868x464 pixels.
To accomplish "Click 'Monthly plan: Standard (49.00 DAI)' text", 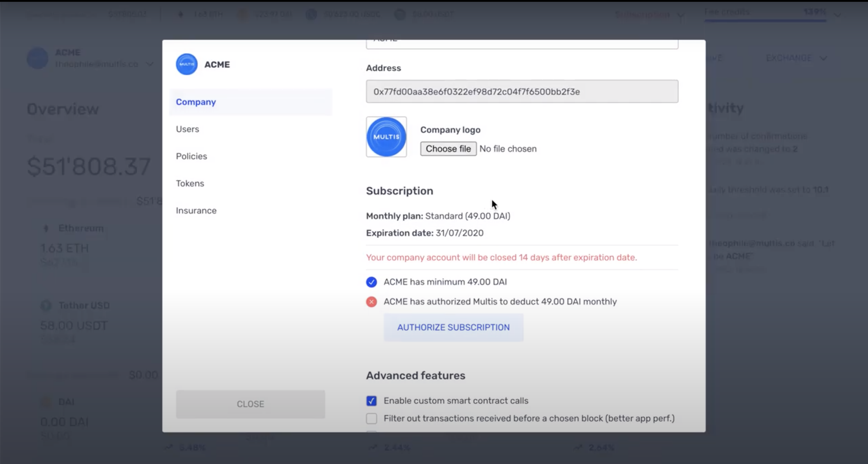I will click(x=438, y=216).
